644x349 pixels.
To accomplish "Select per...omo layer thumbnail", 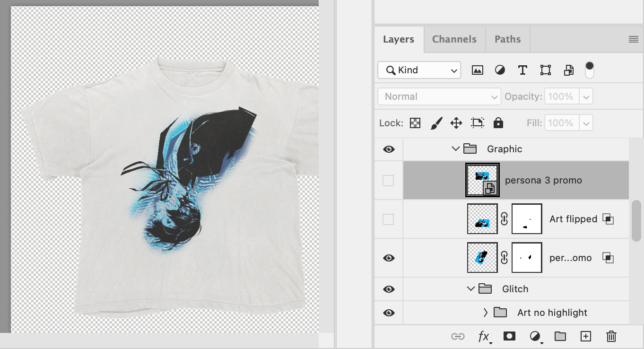I will pos(482,258).
